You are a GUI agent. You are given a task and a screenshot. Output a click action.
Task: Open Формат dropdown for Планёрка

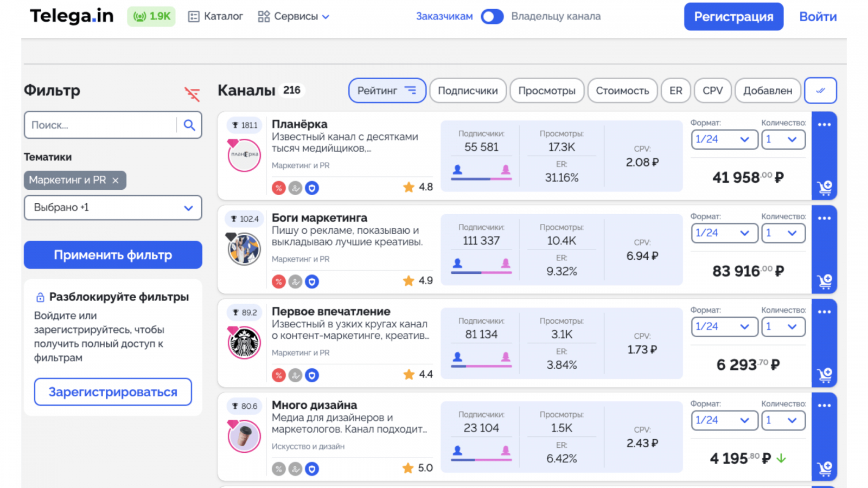[x=724, y=139]
